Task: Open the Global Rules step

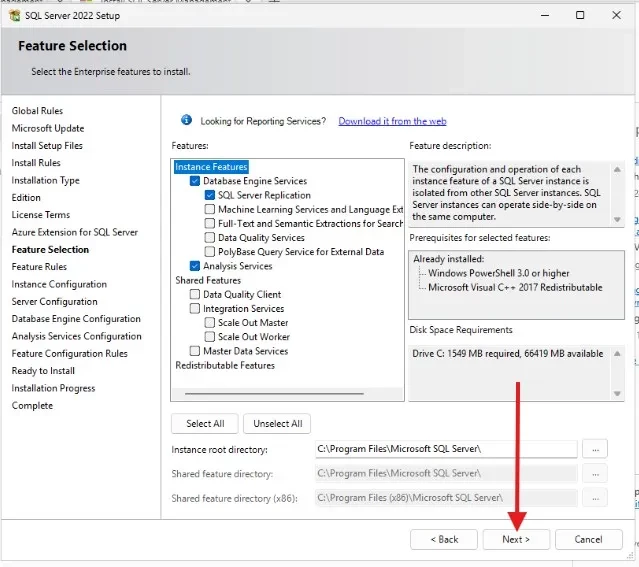Action: pos(37,111)
